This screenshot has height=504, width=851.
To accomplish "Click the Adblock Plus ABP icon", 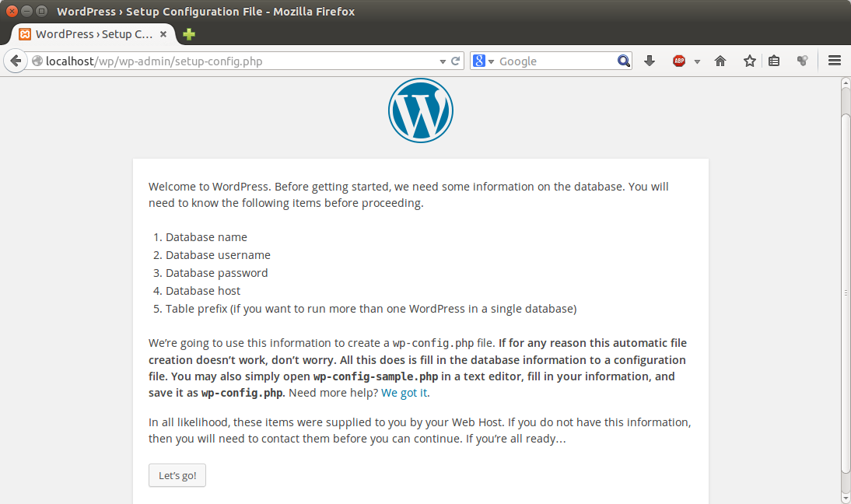I will (x=679, y=61).
